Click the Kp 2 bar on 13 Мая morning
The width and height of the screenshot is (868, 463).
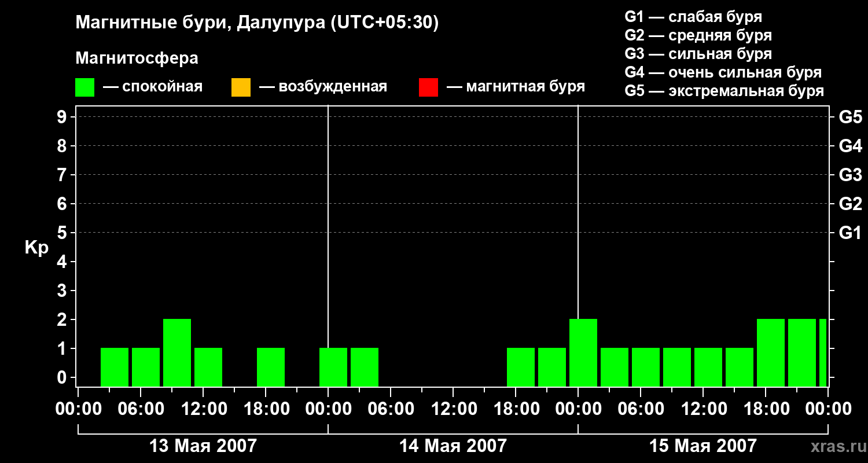177,352
